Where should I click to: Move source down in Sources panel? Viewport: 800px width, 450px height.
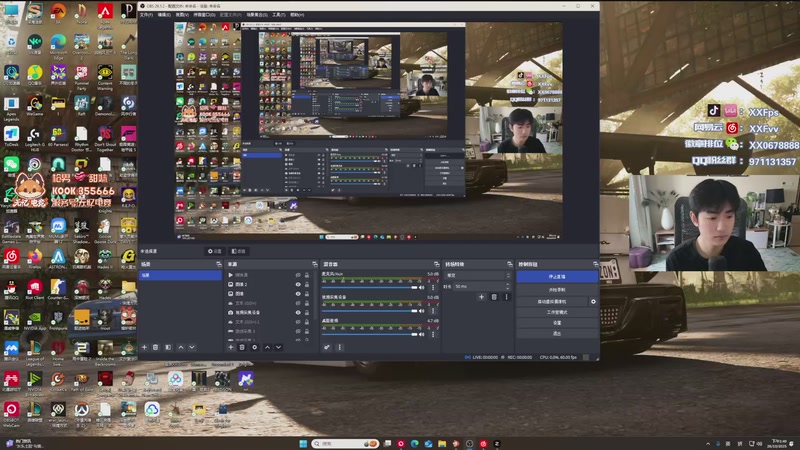tap(278, 347)
